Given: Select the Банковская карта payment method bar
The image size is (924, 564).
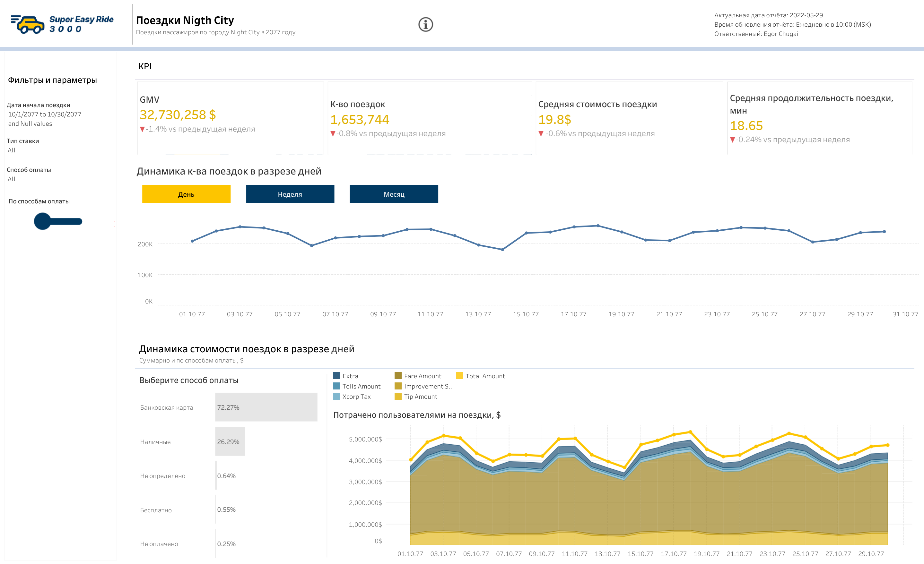Looking at the screenshot, I should tap(266, 407).
